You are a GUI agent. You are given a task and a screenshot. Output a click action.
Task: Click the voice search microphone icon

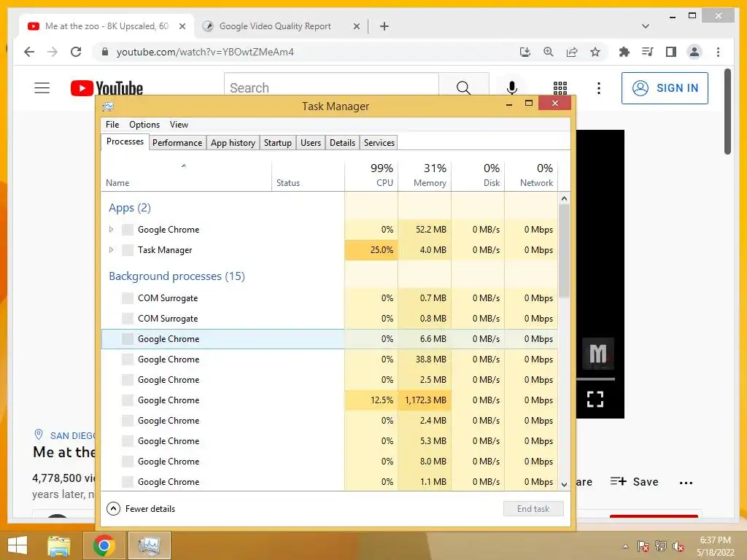point(511,87)
